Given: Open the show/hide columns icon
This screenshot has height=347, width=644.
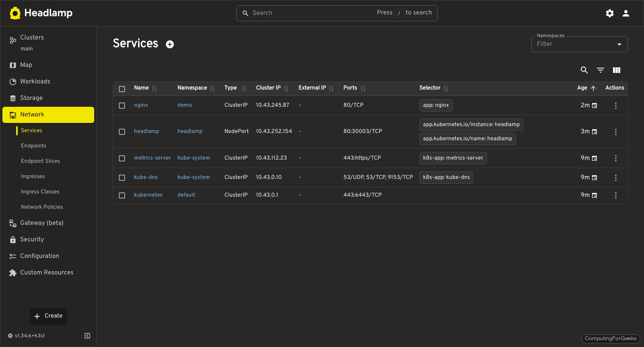Looking at the screenshot, I should tap(617, 70).
